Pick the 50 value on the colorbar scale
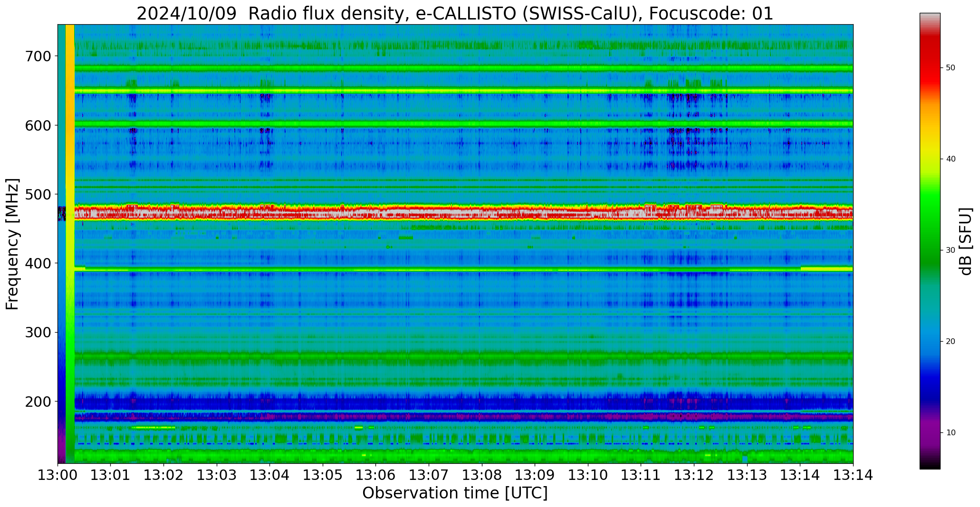 click(x=951, y=68)
